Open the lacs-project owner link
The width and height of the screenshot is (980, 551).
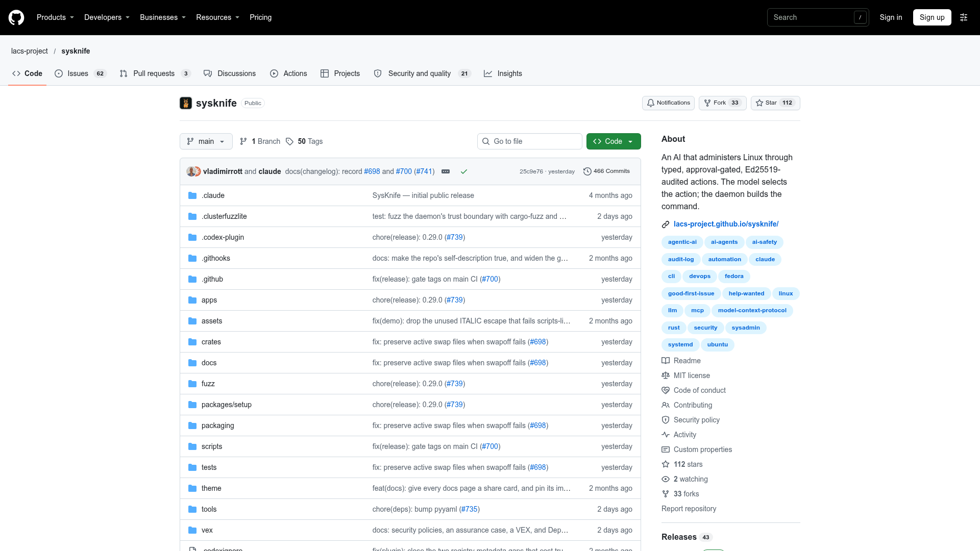pyautogui.click(x=30, y=51)
